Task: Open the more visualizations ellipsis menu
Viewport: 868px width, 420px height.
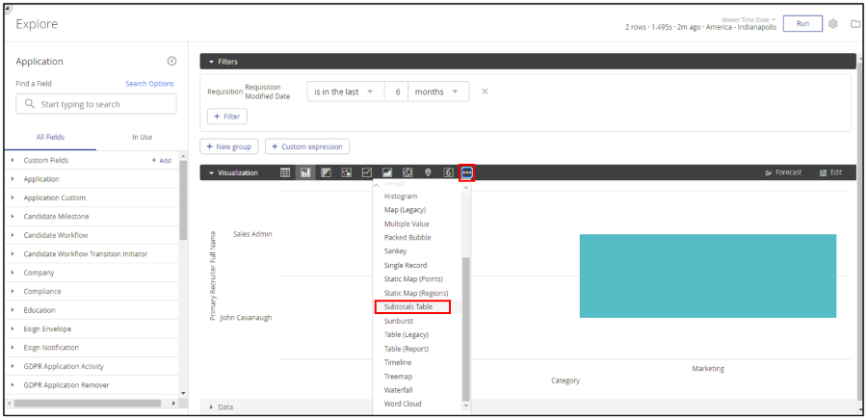Action: pos(467,172)
